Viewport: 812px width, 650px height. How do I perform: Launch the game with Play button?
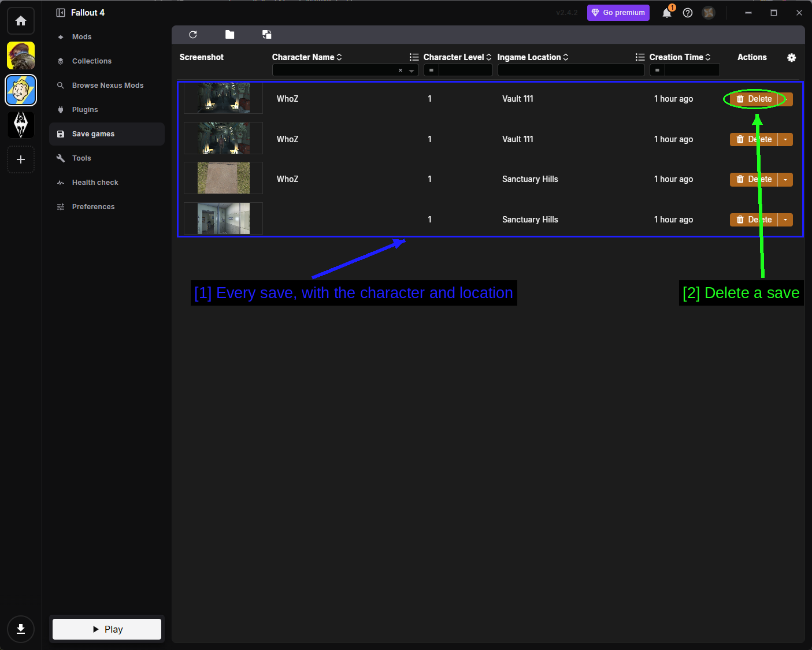(x=107, y=629)
